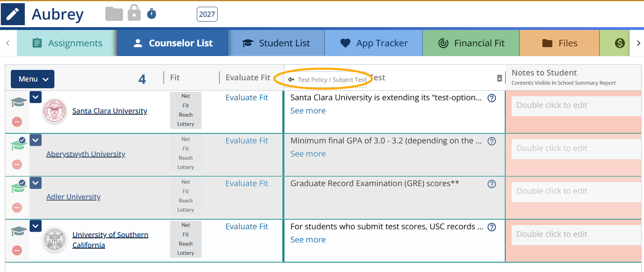Select Reach for Aberystwyth University

(186, 158)
